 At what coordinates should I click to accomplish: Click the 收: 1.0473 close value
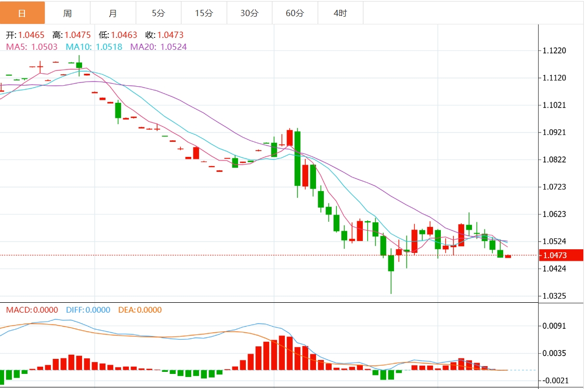(164, 35)
